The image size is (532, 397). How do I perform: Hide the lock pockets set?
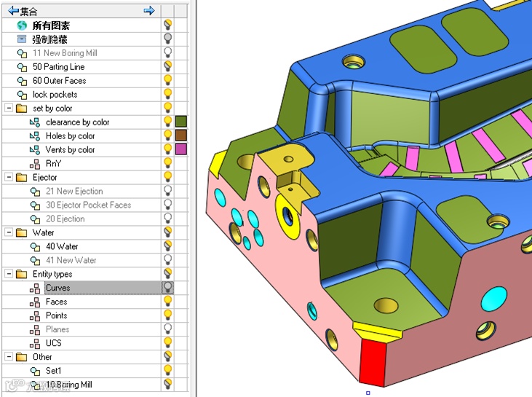[167, 94]
